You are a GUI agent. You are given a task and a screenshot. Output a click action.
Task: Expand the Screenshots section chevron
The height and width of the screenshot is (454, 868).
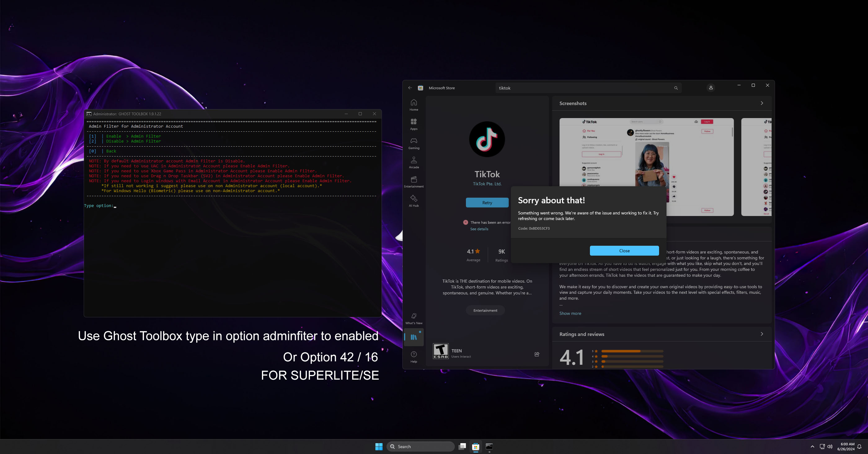(762, 103)
